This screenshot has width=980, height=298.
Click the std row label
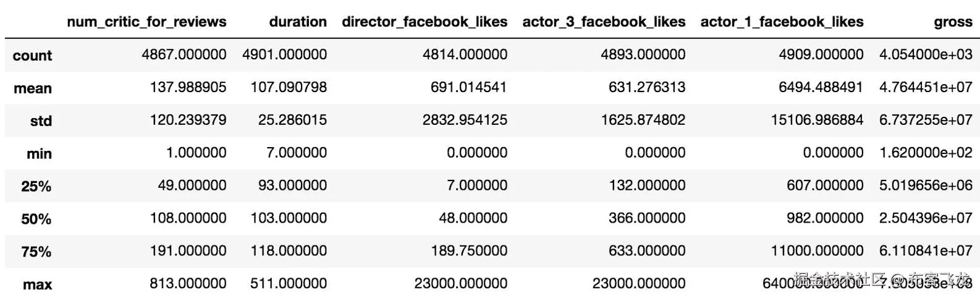click(41, 121)
